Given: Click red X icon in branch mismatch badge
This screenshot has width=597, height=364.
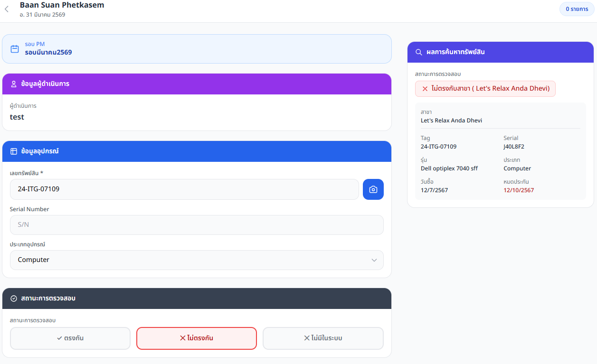Looking at the screenshot, I should click(425, 89).
